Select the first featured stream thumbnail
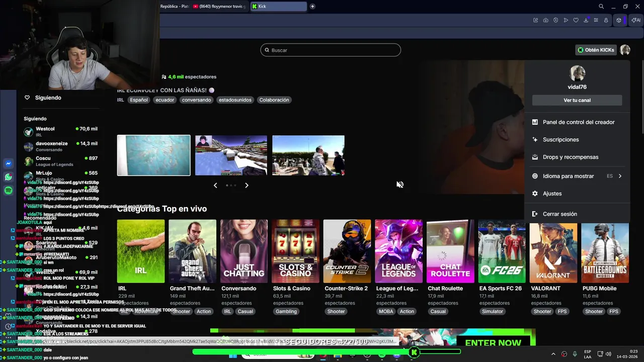644x362 pixels. pos(154,155)
